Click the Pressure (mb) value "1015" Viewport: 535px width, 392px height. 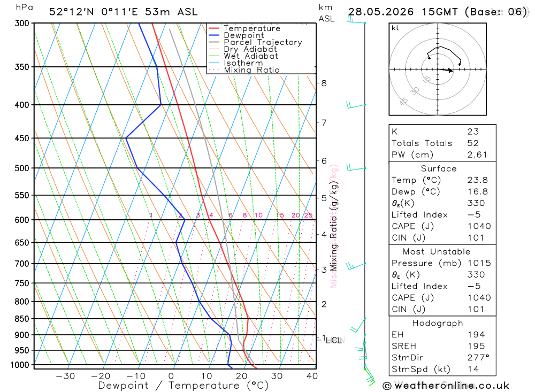pos(479,263)
